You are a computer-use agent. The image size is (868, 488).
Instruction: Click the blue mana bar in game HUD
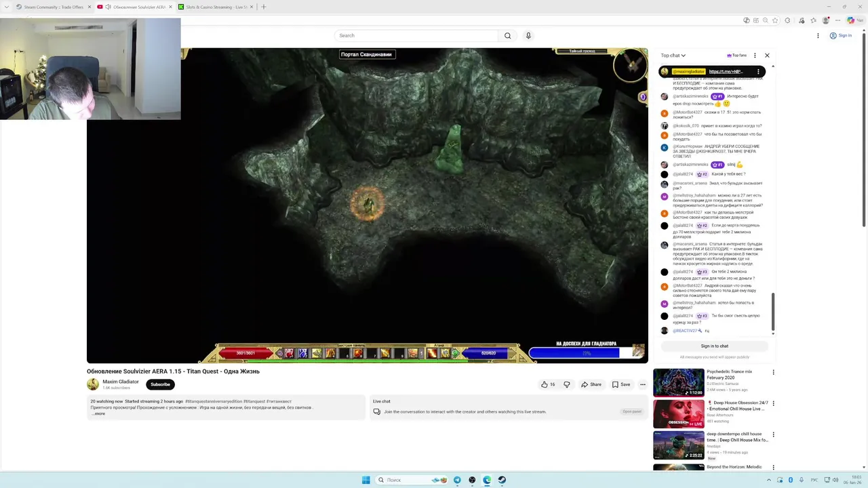click(x=488, y=353)
